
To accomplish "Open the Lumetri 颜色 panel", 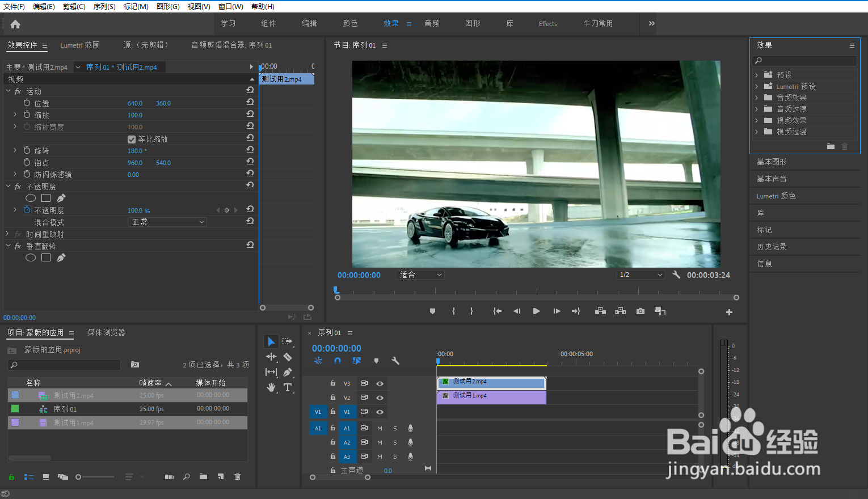I will pos(776,196).
